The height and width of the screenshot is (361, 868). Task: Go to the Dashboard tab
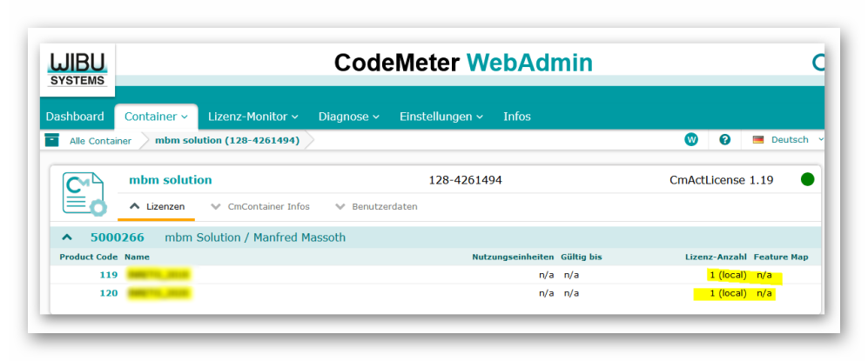point(75,117)
